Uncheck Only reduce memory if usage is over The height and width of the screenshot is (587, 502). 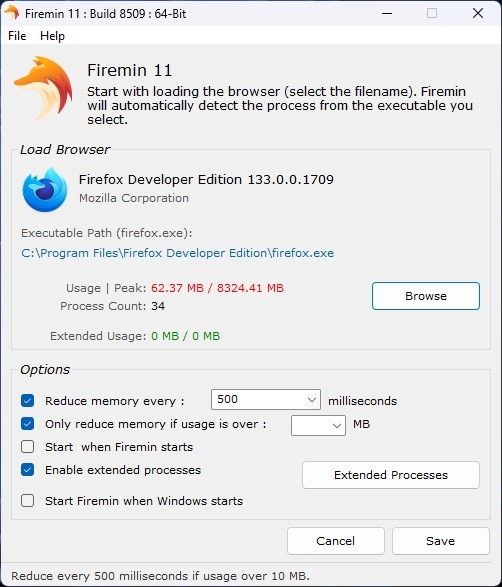[27, 424]
